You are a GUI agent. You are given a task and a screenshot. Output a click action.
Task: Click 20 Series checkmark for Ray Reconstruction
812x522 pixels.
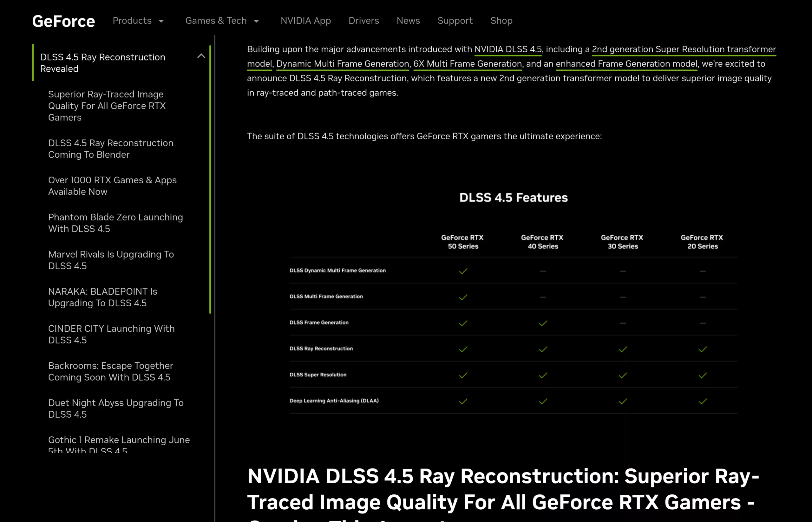(703, 349)
